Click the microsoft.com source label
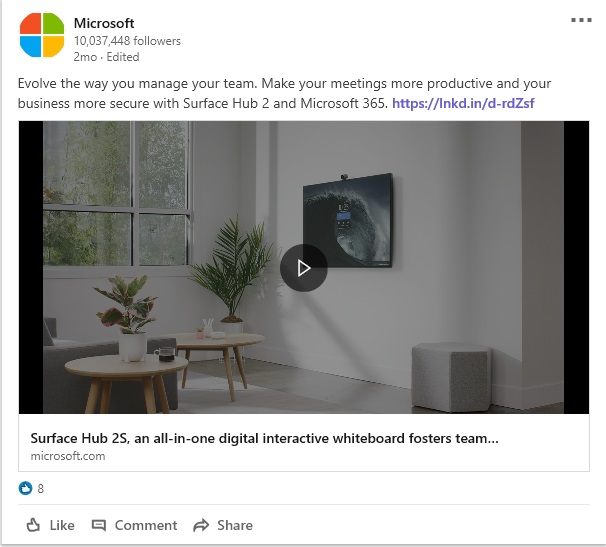606x547 pixels. tap(68, 456)
